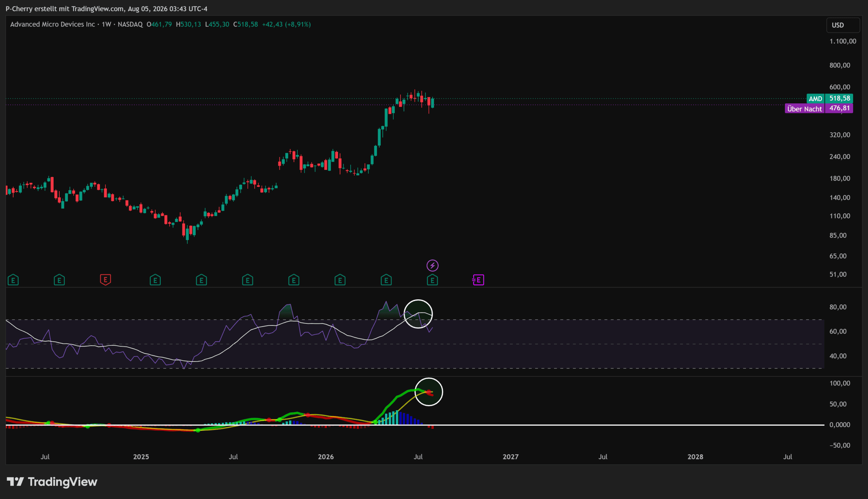Viewport: 868px width, 499px height.
Task: Click the 140,00 price axis label
Action: (840, 197)
